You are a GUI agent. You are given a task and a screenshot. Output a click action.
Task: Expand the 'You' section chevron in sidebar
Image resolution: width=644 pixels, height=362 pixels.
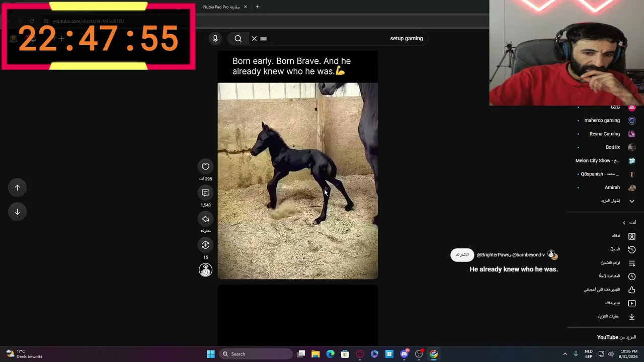point(624,223)
